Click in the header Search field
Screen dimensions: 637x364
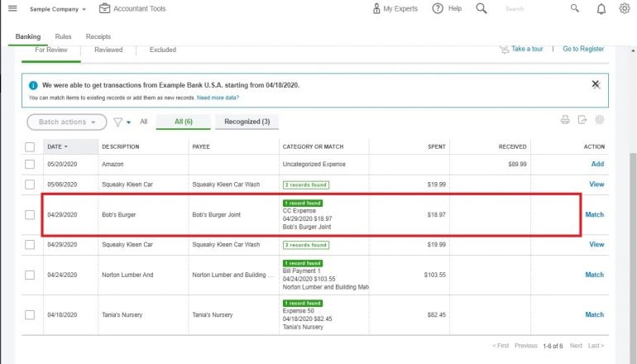(x=529, y=9)
